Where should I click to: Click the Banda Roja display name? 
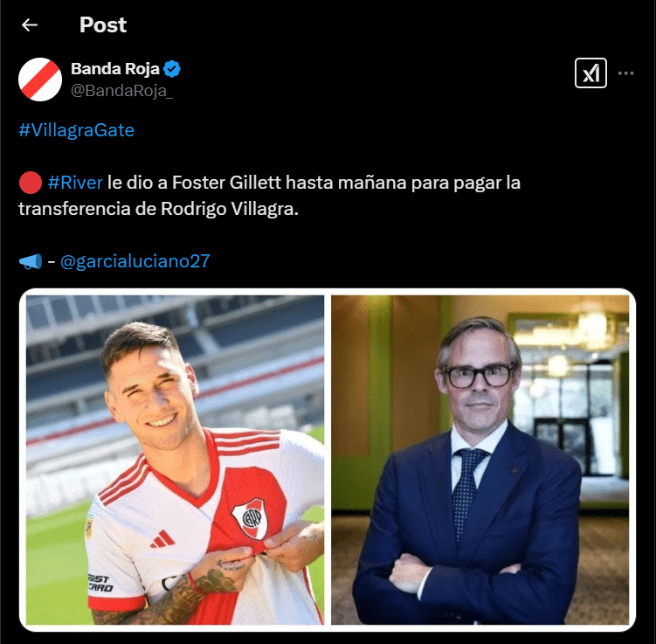115,69
